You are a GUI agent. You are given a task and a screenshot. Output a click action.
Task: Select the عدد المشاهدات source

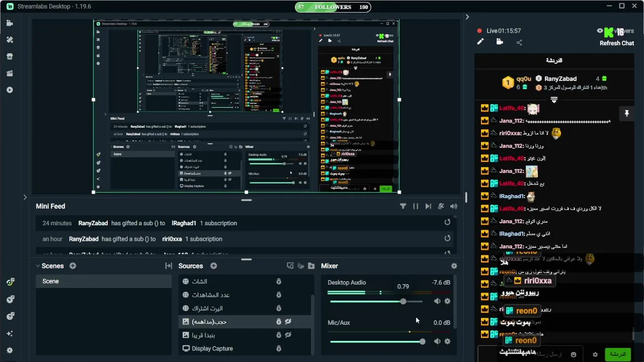coord(245,295)
